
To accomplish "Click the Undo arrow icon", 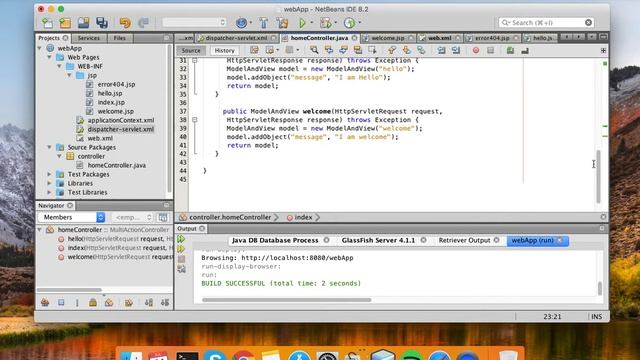I will coord(125,22).
